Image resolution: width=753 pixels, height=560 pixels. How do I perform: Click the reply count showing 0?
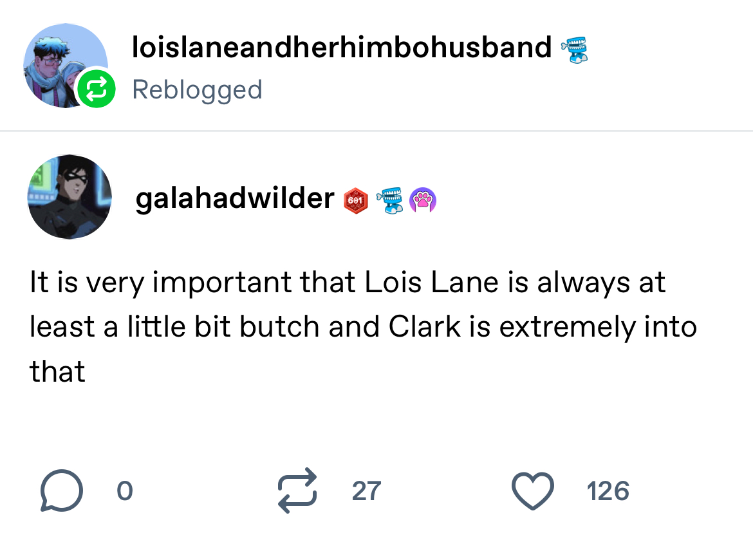tap(124, 491)
